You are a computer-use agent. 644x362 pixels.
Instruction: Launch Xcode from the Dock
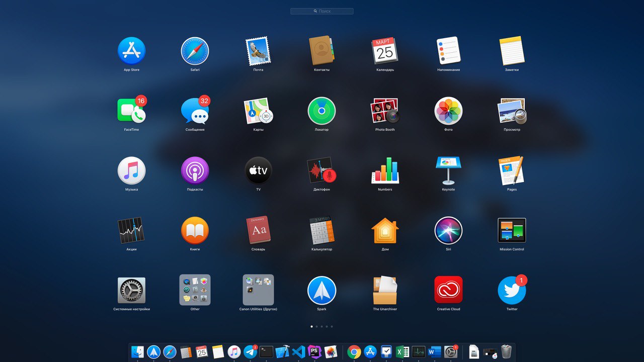[x=282, y=351]
